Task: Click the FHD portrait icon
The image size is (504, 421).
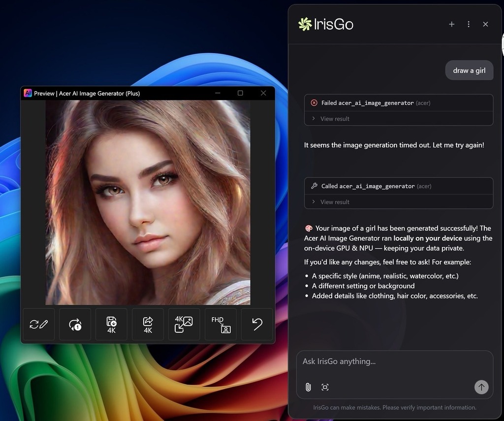Action: (220, 324)
